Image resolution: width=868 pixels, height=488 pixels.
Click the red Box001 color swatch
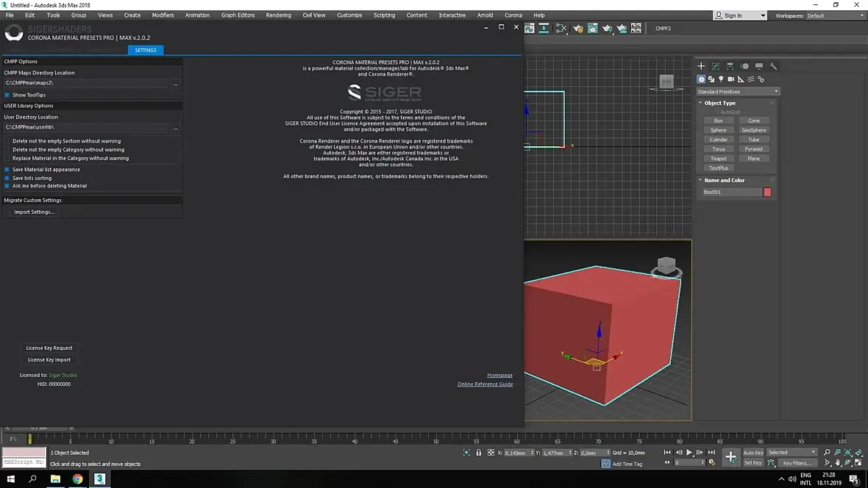point(767,192)
